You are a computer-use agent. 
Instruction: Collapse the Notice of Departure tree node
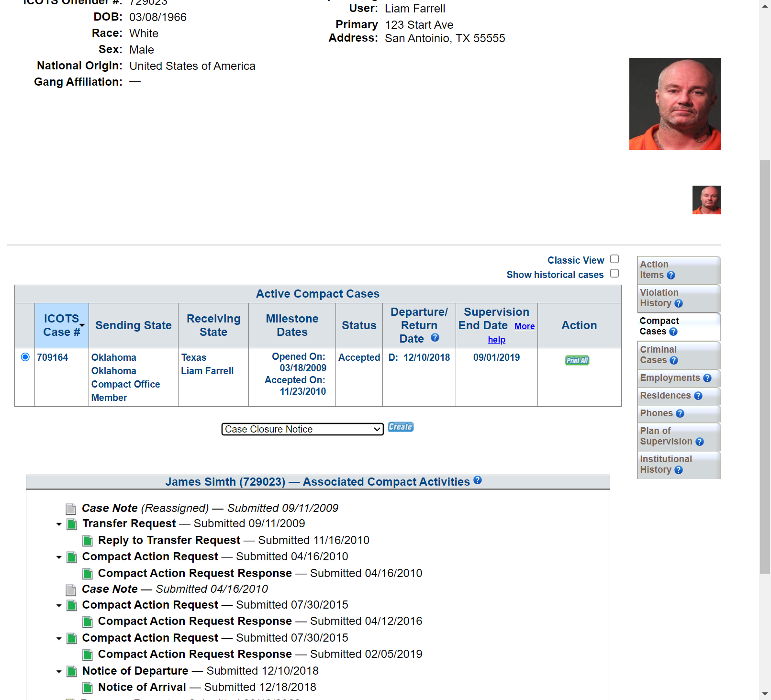click(59, 672)
